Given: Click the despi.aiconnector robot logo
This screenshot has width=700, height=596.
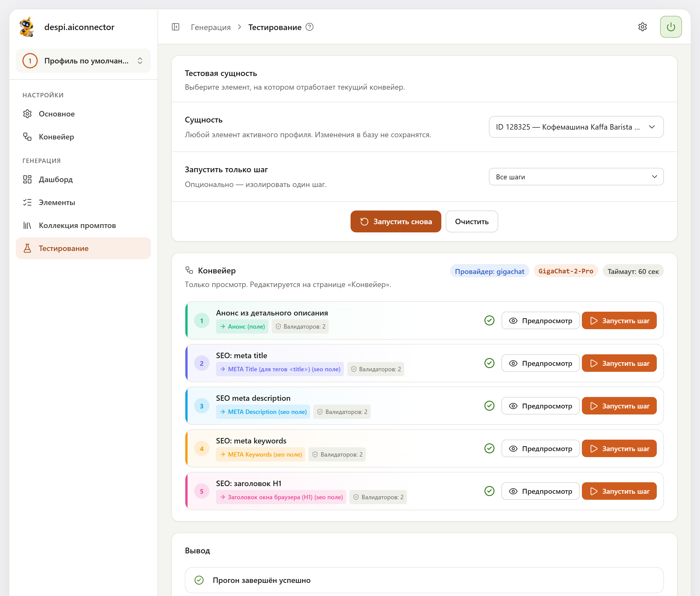Looking at the screenshot, I should click(x=27, y=27).
